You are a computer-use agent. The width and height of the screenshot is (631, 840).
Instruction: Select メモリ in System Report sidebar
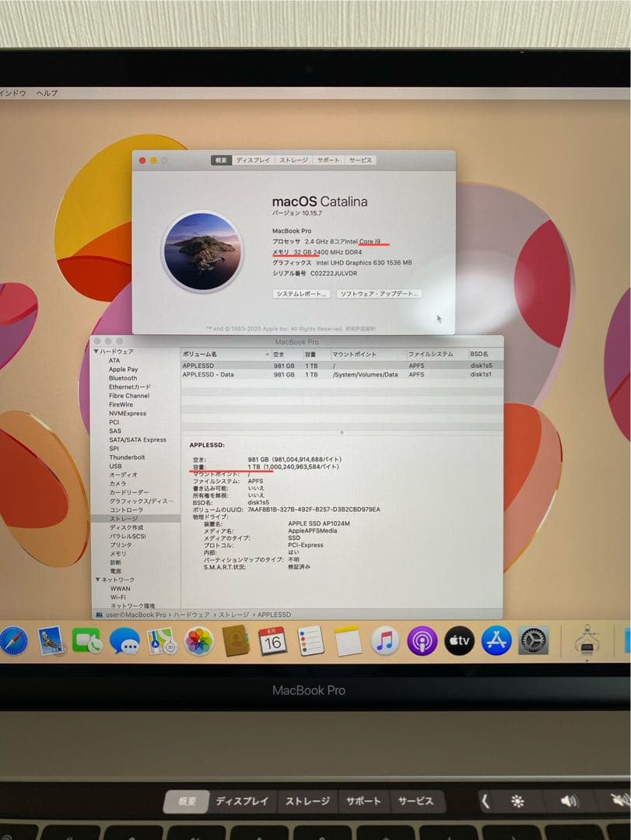pos(118,554)
